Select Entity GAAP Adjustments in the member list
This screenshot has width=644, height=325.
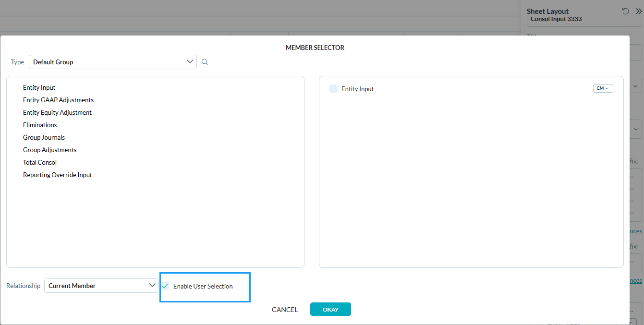59,100
